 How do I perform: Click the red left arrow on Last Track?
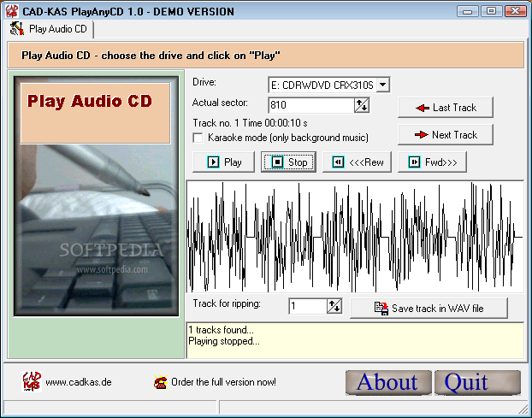423,108
